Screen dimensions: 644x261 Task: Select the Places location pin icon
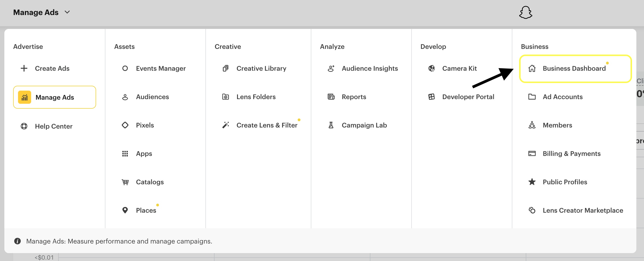[125, 210]
